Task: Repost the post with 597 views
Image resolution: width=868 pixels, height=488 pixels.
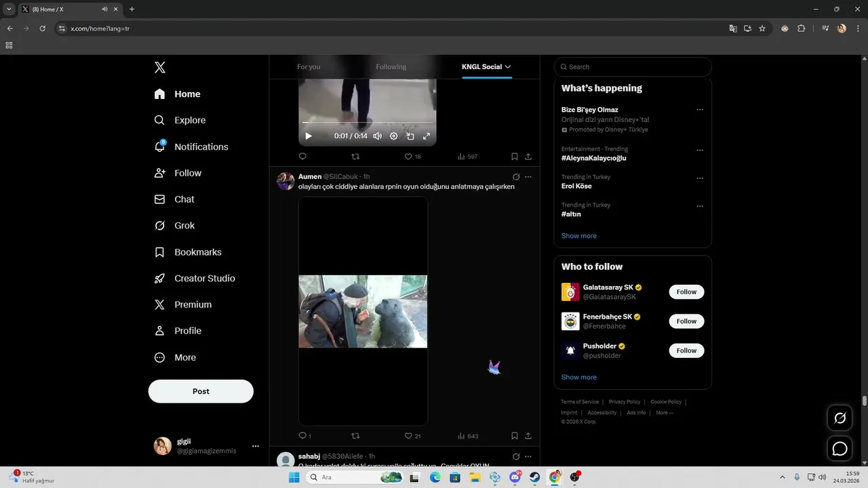Action: (355, 157)
